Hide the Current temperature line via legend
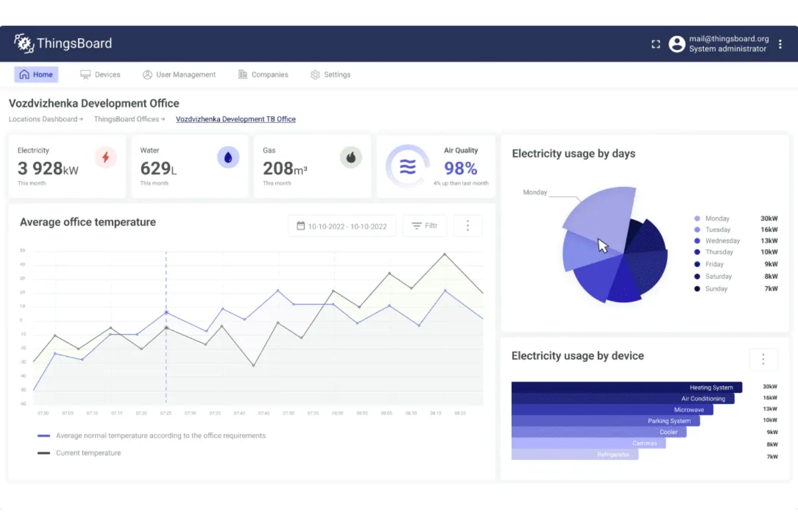The width and height of the screenshot is (798, 532). coord(88,453)
